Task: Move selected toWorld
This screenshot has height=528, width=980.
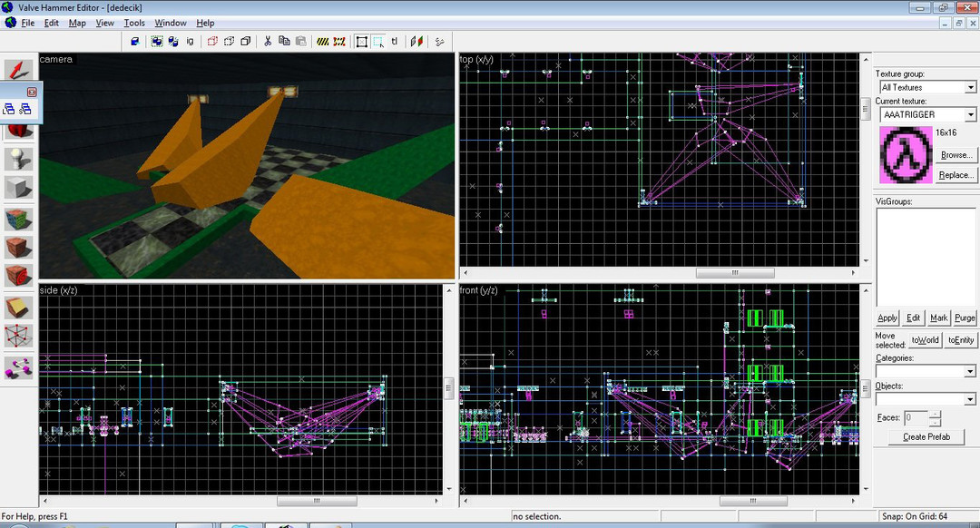Action: 925,340
